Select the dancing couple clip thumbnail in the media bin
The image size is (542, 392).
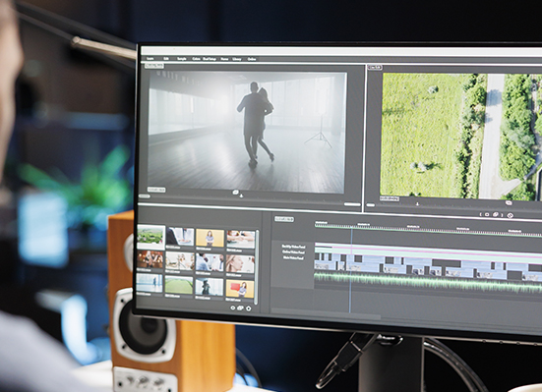click(210, 287)
